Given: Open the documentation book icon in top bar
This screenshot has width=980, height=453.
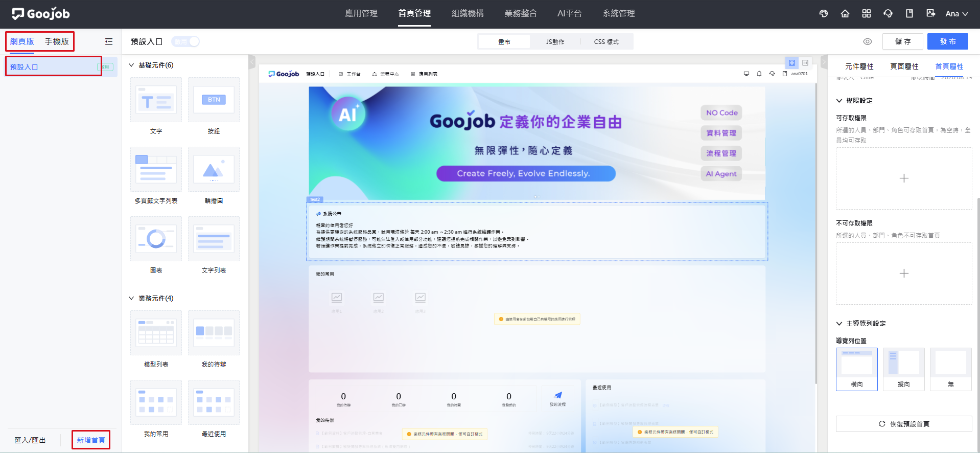Looking at the screenshot, I should pos(909,14).
